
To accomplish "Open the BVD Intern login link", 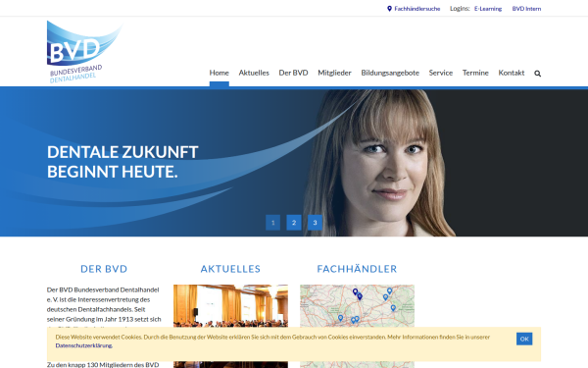I will pos(526,9).
